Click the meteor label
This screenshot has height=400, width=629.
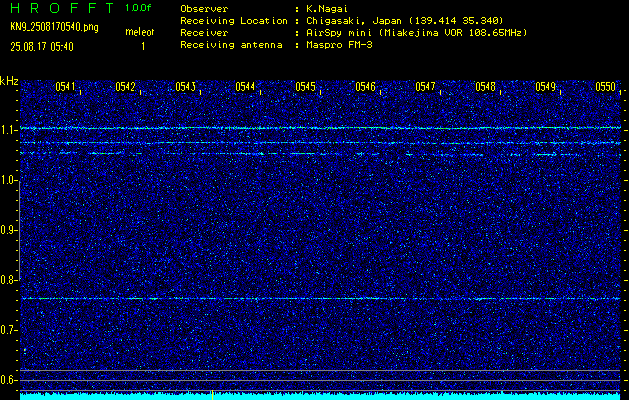139,32
